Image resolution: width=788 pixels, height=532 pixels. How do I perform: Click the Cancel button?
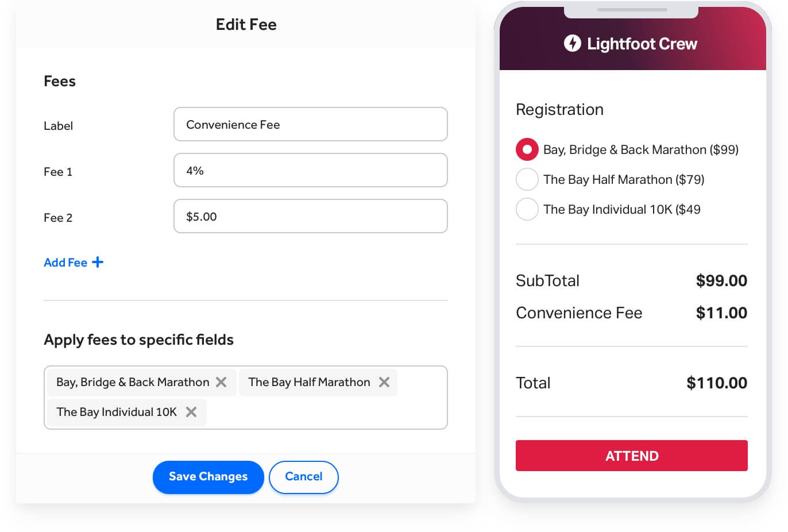coord(303,477)
